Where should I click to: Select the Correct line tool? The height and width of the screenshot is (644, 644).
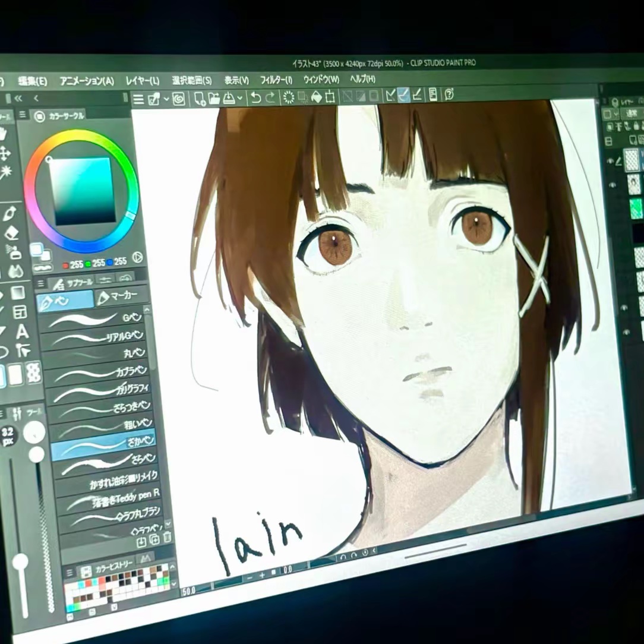(23, 351)
